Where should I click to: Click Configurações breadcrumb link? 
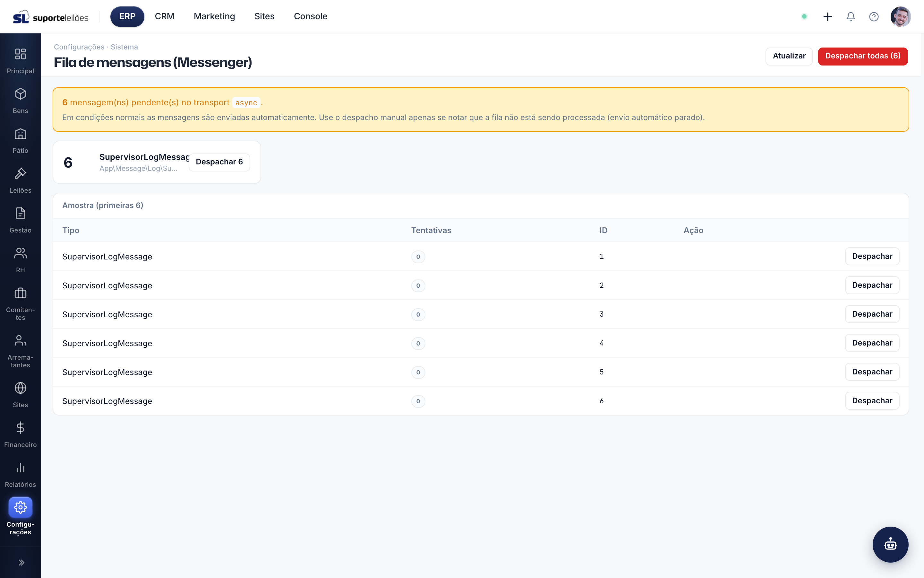(x=79, y=47)
